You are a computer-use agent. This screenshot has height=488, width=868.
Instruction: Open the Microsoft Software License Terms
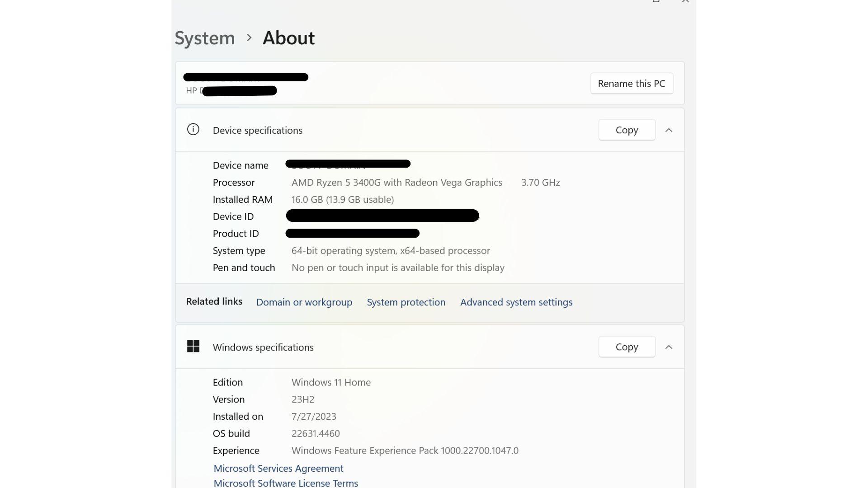pos(285,483)
